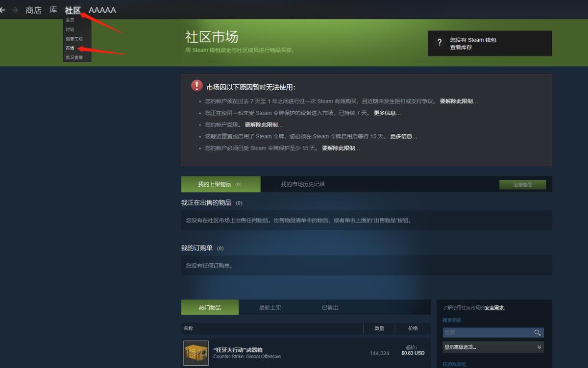
Task: Click the magnifying glass search icon
Action: (538, 333)
